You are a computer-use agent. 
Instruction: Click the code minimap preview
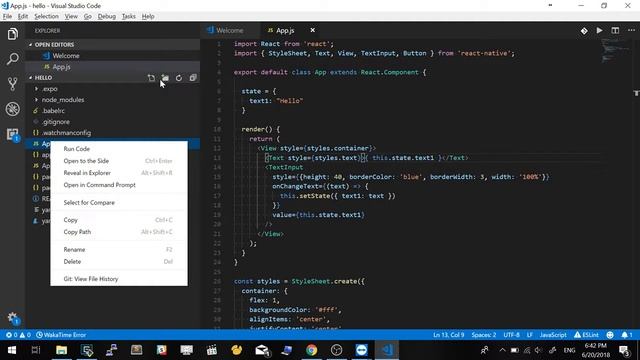click(x=616, y=51)
